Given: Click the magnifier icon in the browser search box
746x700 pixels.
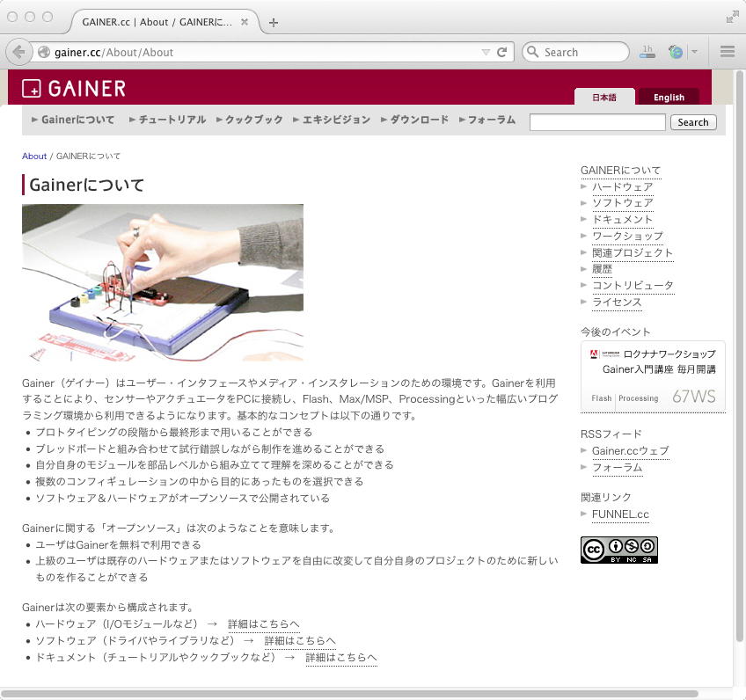Looking at the screenshot, I should coord(532,52).
